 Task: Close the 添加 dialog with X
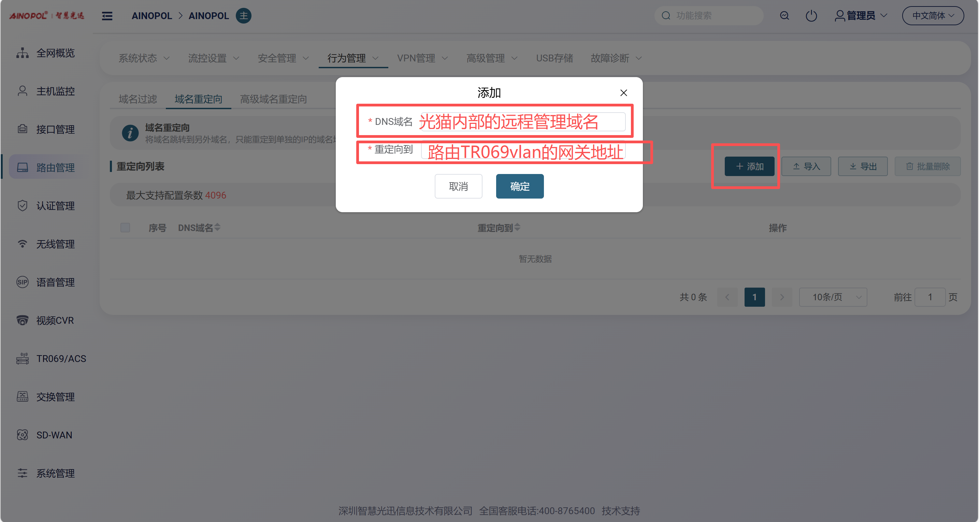tap(623, 93)
